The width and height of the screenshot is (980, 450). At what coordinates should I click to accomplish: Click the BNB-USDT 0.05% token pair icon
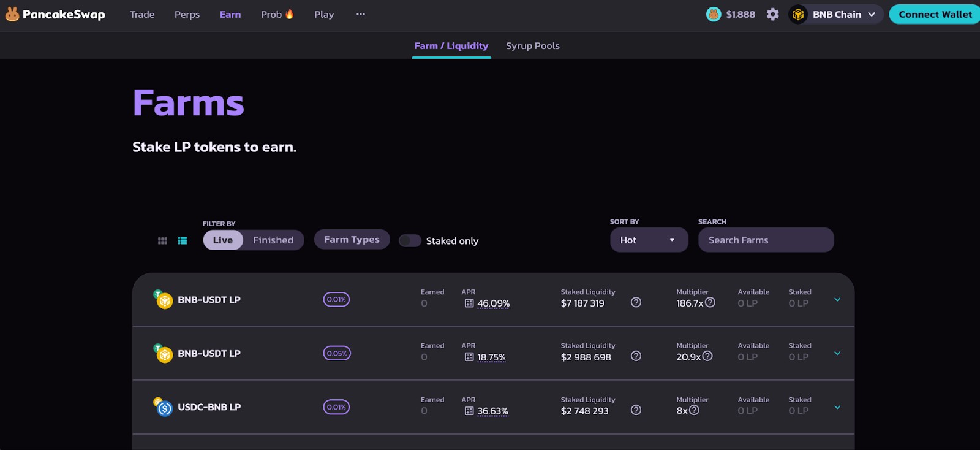click(x=163, y=353)
